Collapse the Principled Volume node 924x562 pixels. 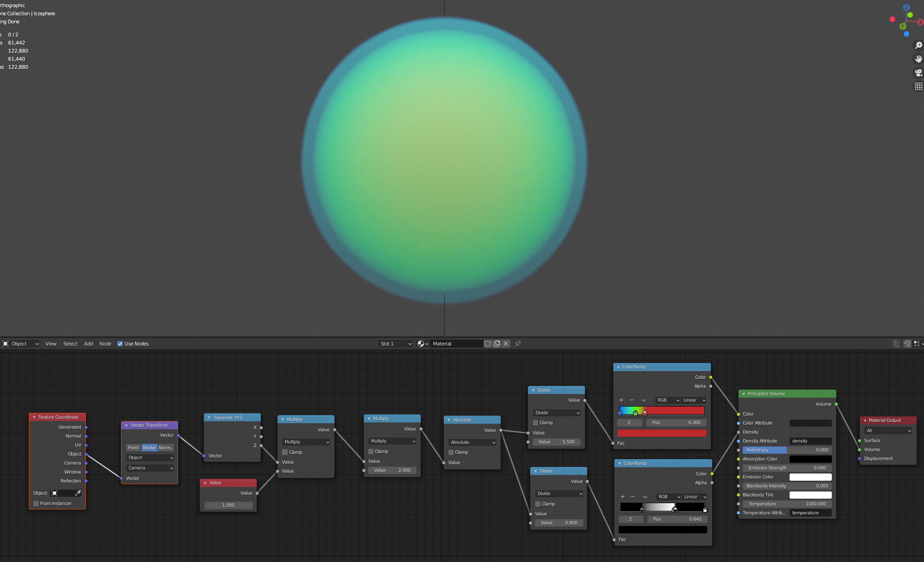click(x=744, y=394)
